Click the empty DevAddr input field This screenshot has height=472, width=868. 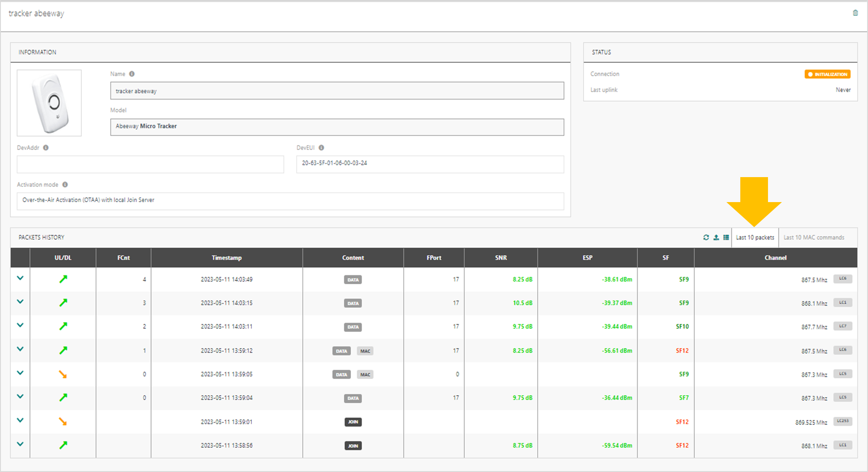point(150,164)
